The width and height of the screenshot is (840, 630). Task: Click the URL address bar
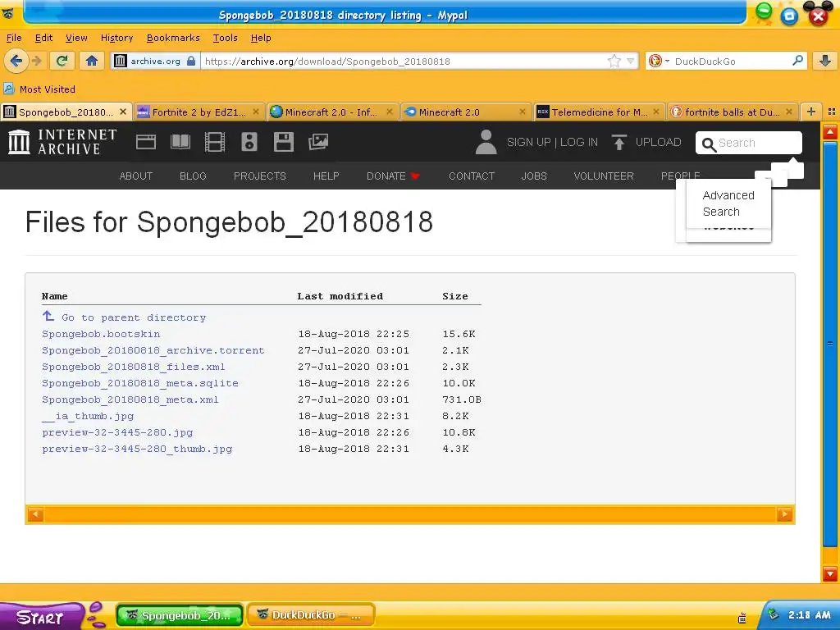pos(404,61)
